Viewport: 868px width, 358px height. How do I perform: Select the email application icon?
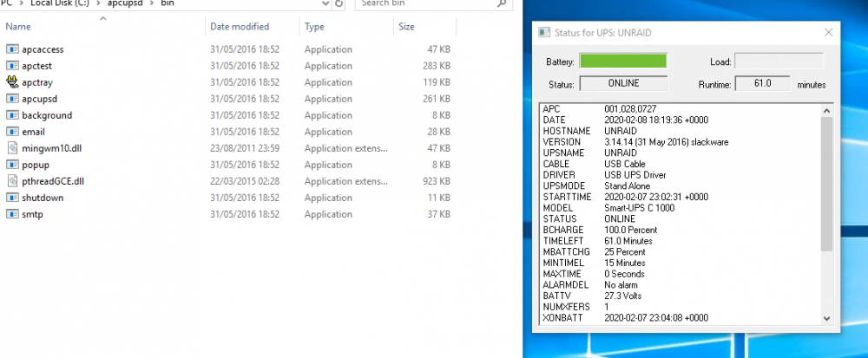pyautogui.click(x=12, y=132)
